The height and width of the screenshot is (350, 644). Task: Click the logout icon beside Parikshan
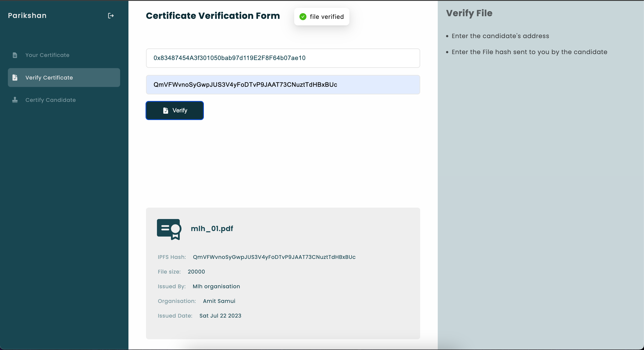point(111,16)
